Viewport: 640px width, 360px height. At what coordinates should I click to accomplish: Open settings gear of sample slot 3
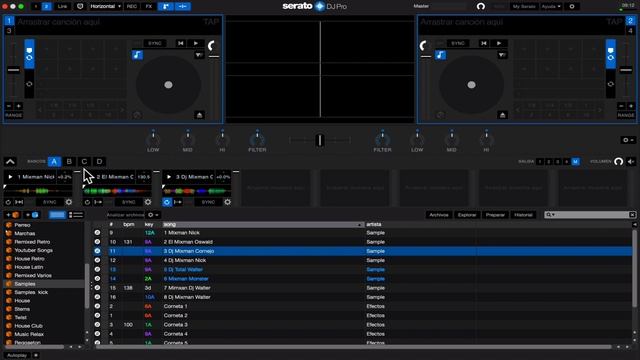coord(227,202)
